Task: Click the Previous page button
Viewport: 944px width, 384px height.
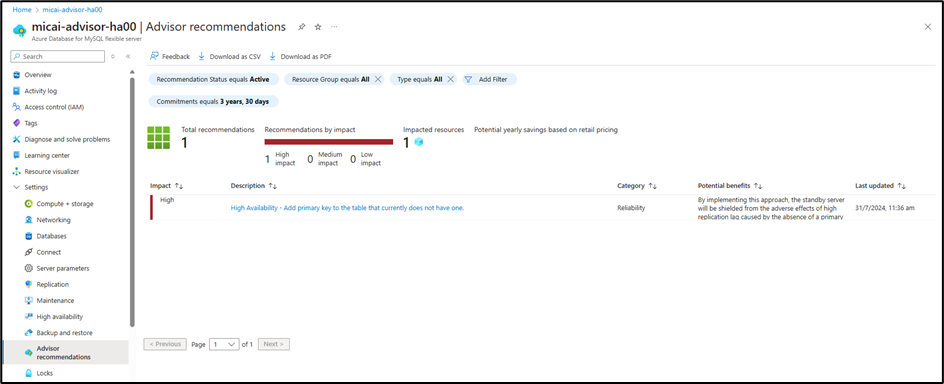Action: coord(165,344)
